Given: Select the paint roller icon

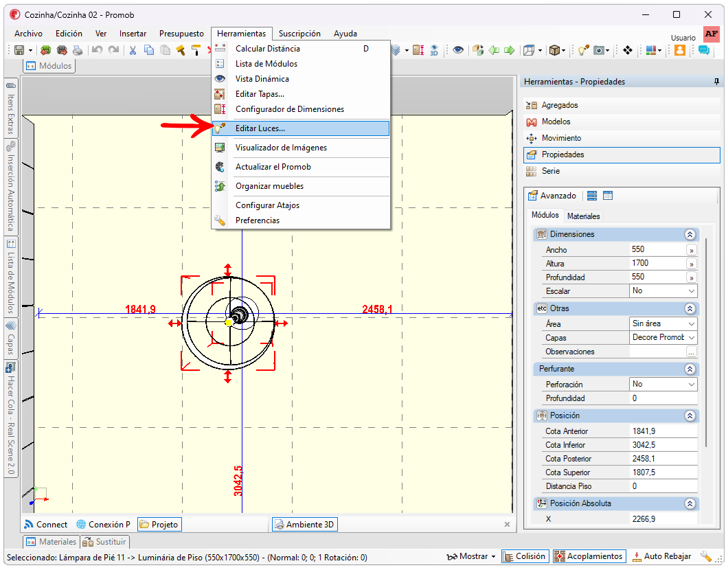Looking at the screenshot, I should [196, 49].
